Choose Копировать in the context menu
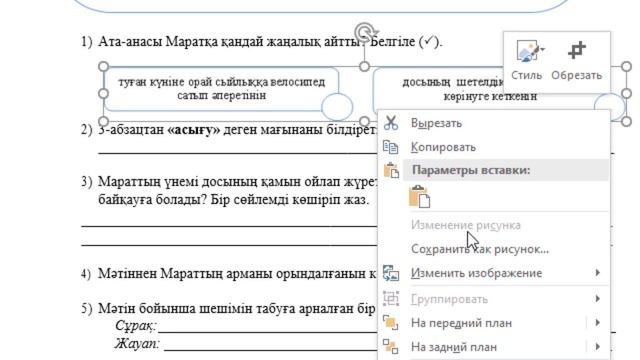This screenshot has height=360, width=640. (x=443, y=147)
